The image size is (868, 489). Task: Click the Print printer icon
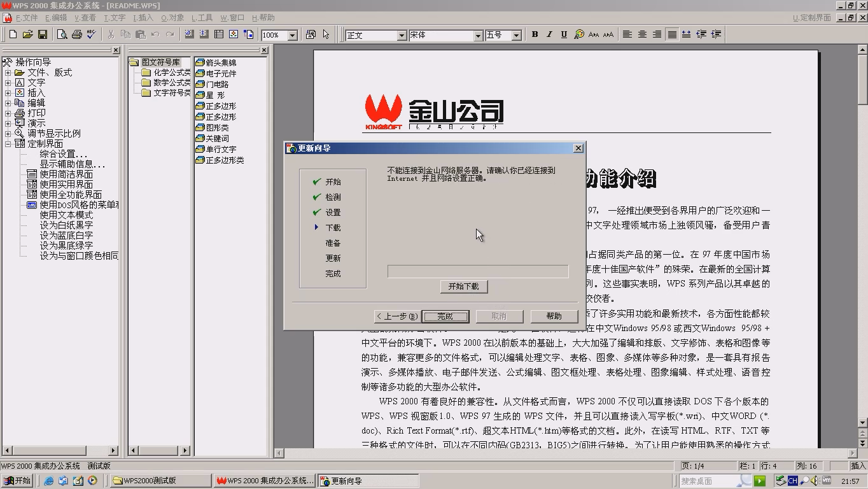point(76,34)
